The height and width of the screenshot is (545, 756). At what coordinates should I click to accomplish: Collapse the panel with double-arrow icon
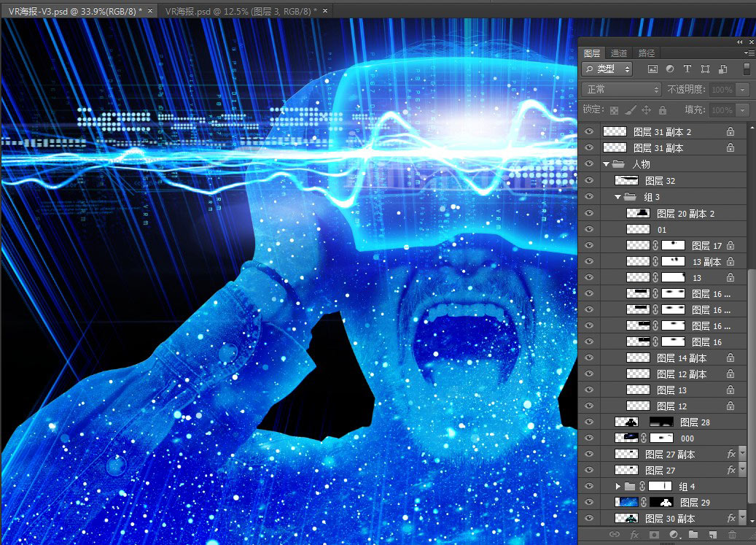[740, 42]
